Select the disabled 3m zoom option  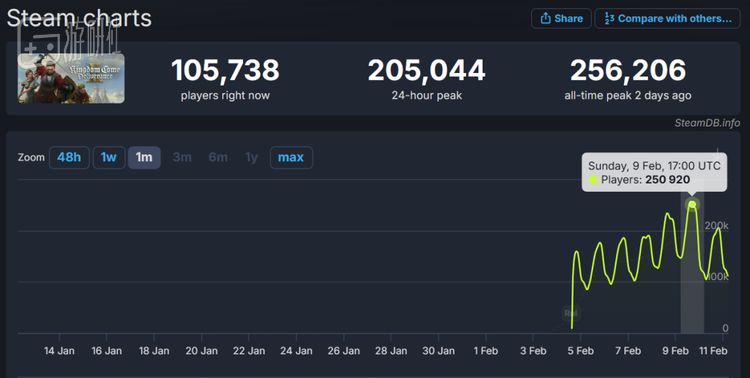182,157
